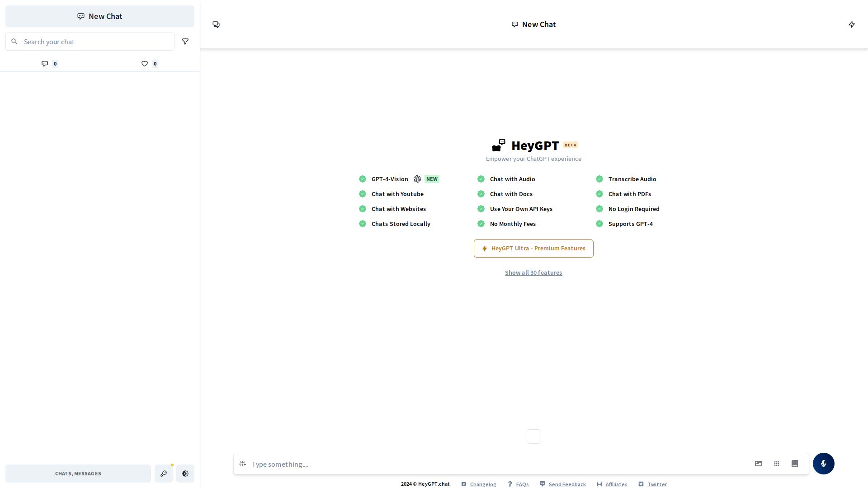This screenshot has width=868, height=488.
Task: Click the No Login Required text
Action: click(634, 209)
